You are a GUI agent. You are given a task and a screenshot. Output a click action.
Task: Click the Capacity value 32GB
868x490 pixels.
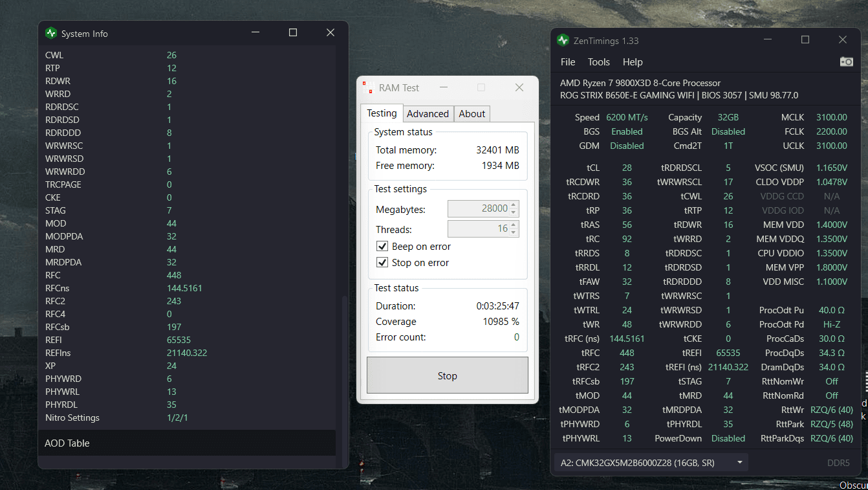click(x=728, y=117)
